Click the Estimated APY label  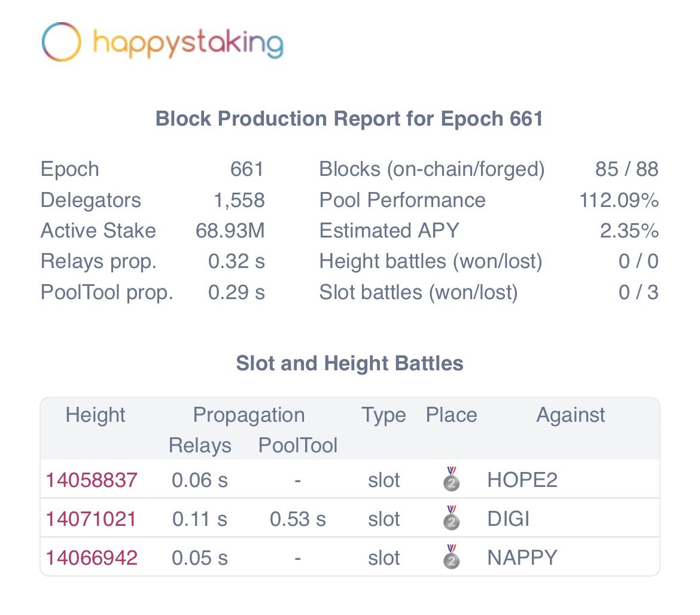click(389, 231)
